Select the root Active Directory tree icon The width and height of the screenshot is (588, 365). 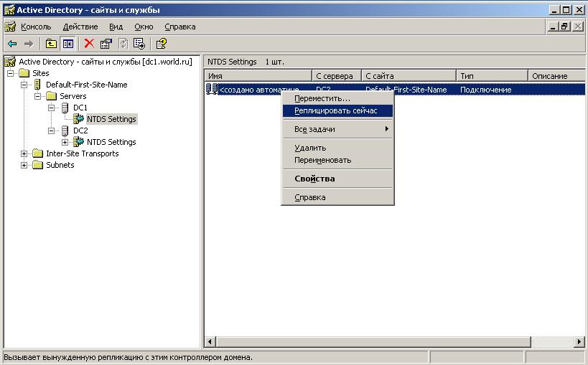click(10, 62)
